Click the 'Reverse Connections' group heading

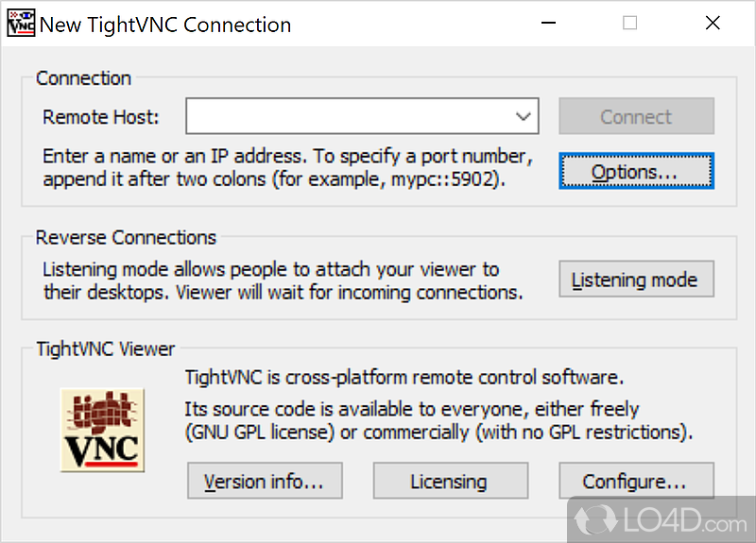(126, 238)
